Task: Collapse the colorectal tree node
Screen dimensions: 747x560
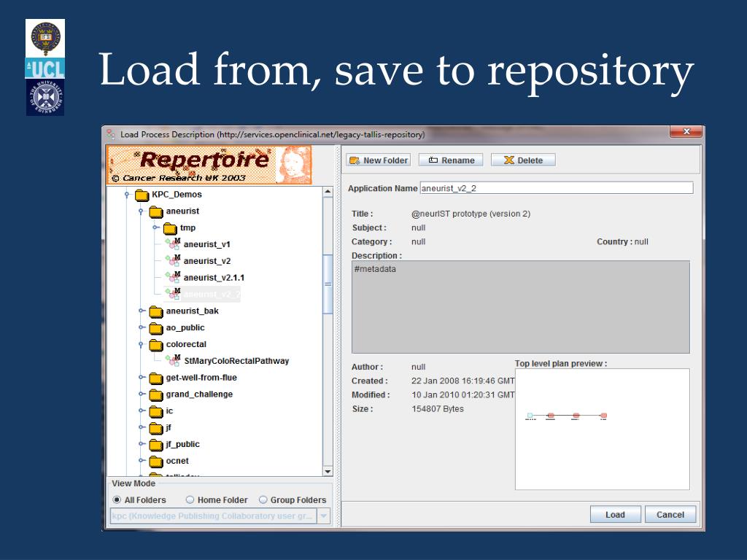Action: coord(141,344)
